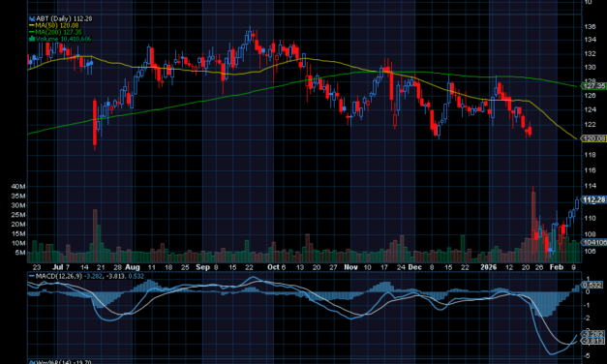Click the Nov month label on date axis
Screen dimensions: 607x364
tap(350, 267)
